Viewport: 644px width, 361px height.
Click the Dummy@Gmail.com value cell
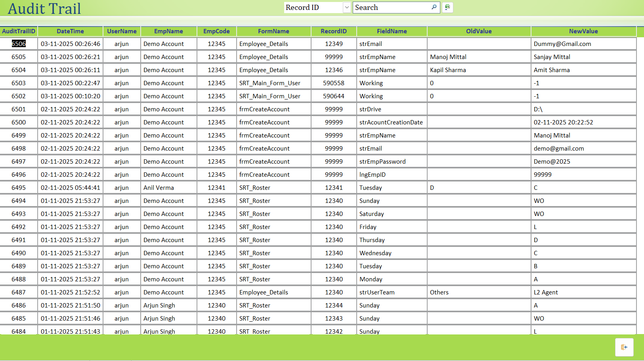(x=562, y=44)
